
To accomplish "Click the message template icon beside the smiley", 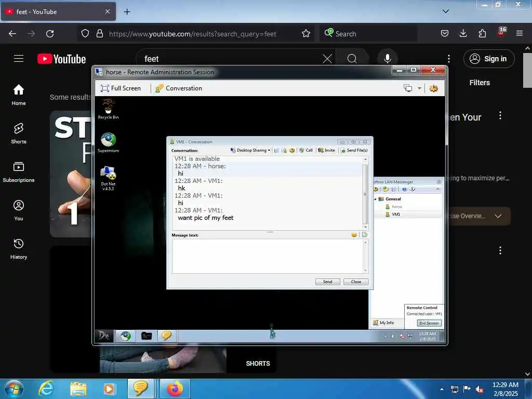I will click(x=364, y=235).
